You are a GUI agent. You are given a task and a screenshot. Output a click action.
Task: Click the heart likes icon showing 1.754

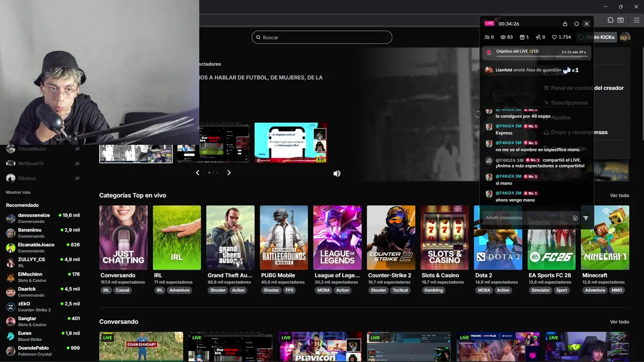(554, 37)
